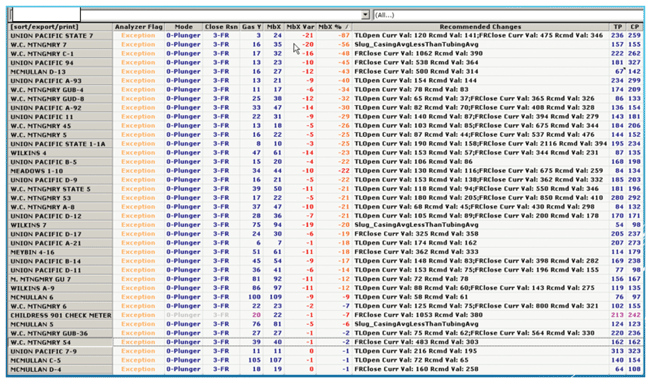Select the MEADOWS 1-10 well name
The height and width of the screenshot is (382, 650).
click(37, 171)
